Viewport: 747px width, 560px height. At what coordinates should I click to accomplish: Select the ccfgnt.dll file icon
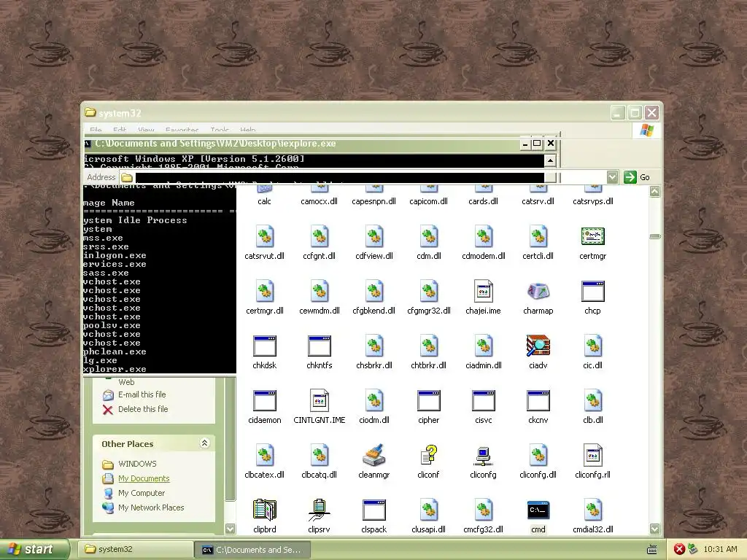click(320, 237)
